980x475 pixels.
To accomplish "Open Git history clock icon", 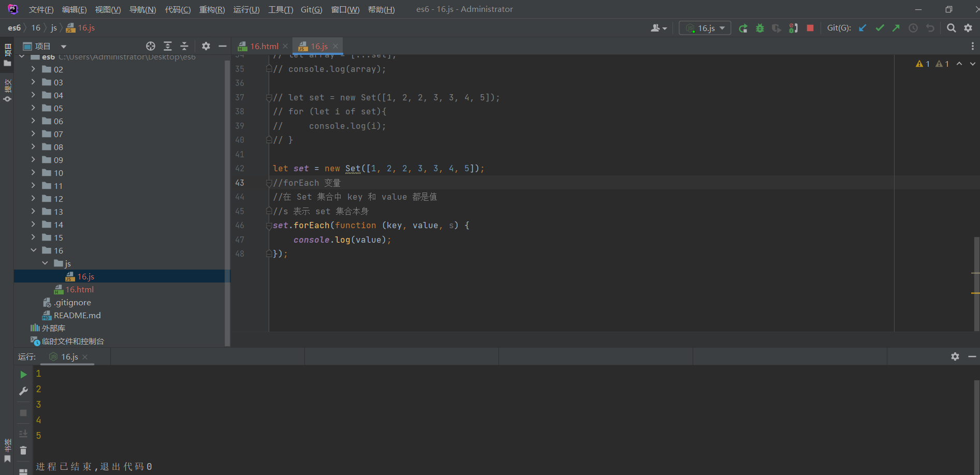I will click(x=913, y=28).
